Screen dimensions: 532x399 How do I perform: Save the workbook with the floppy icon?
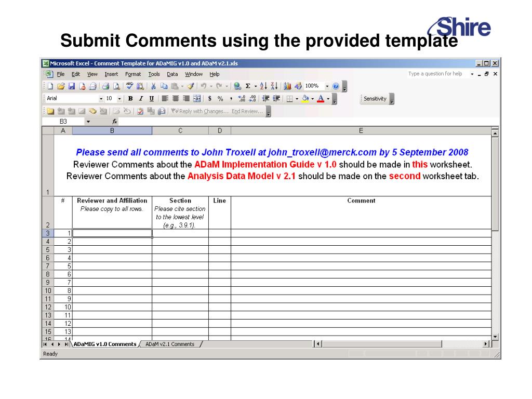(x=72, y=86)
